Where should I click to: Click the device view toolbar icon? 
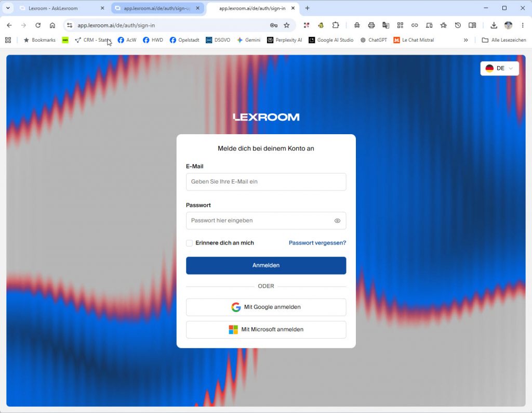coord(429,25)
